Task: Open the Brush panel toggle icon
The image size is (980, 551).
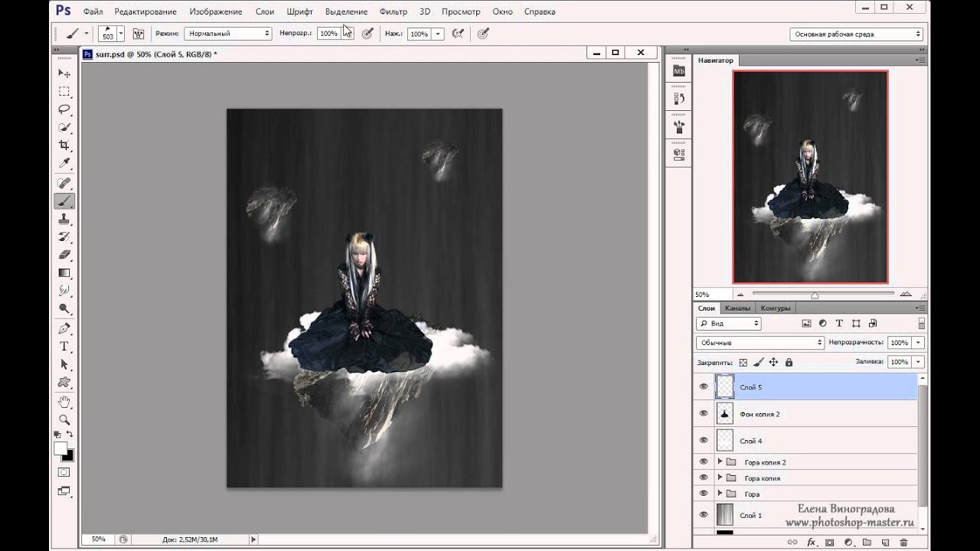Action: point(139,34)
